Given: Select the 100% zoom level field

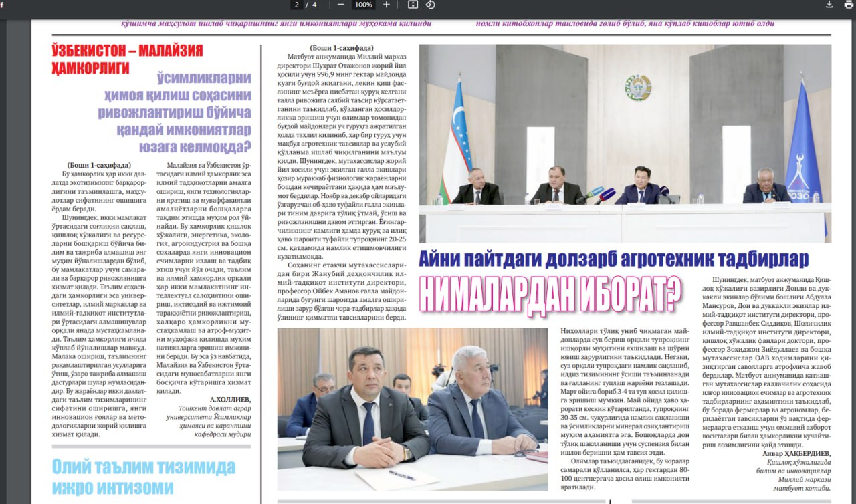Looking at the screenshot, I should point(363,5).
